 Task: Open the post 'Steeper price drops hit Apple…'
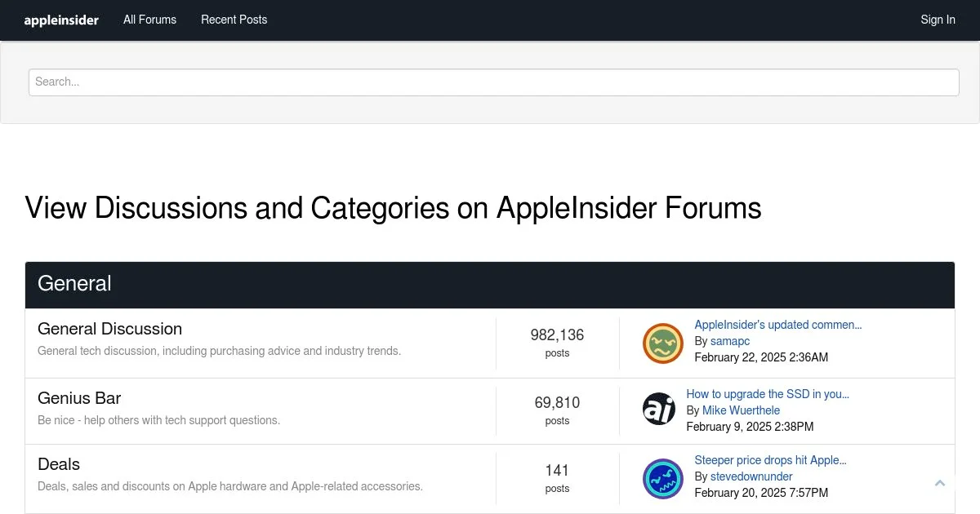click(770, 460)
